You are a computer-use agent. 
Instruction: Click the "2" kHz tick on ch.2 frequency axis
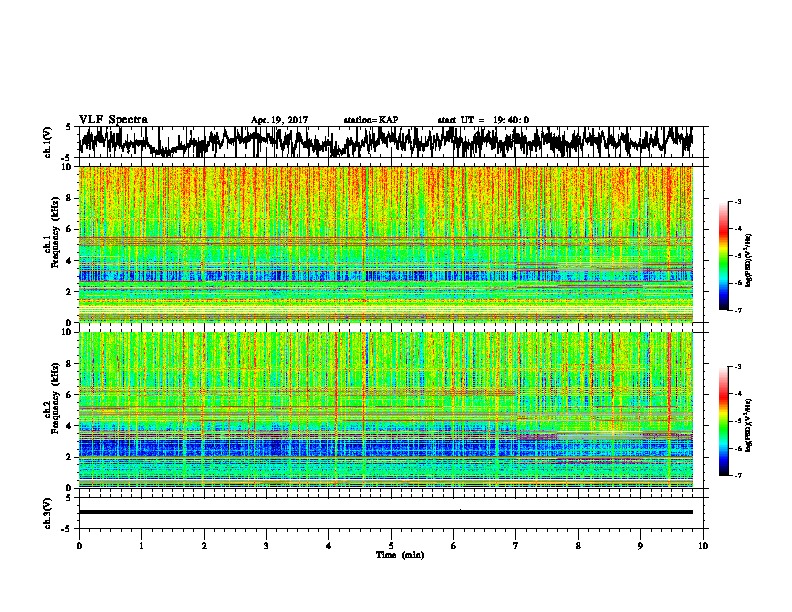[x=69, y=457]
